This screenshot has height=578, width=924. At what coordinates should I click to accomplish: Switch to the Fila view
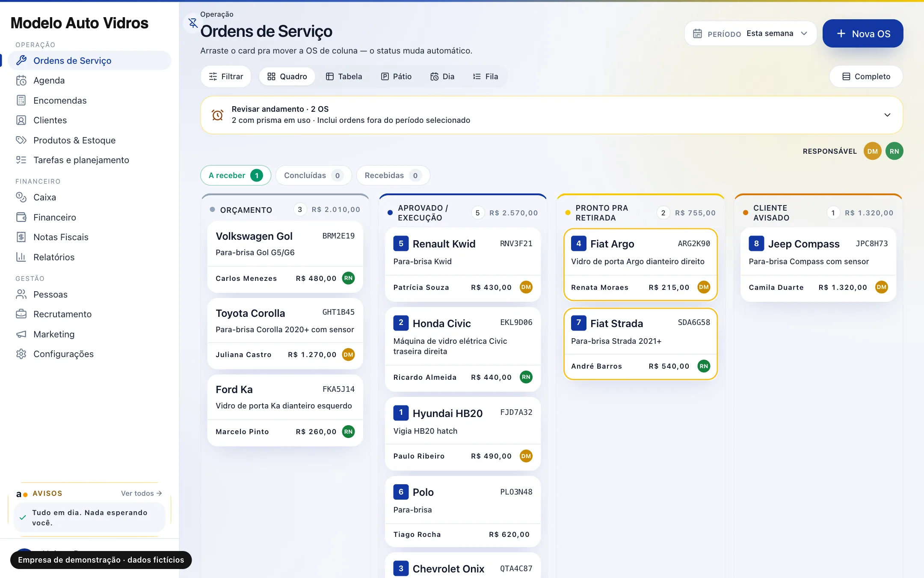click(x=486, y=77)
